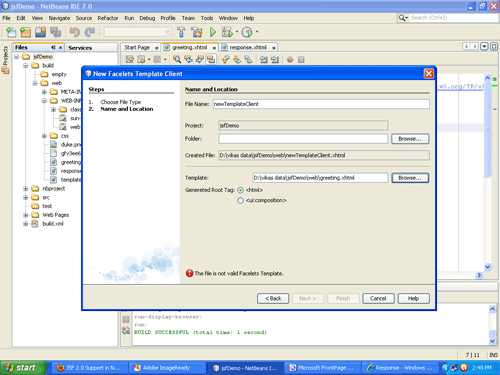Open the Debug Main Project dropdown arrow
This screenshot has height=375, width=500.
(237, 32)
